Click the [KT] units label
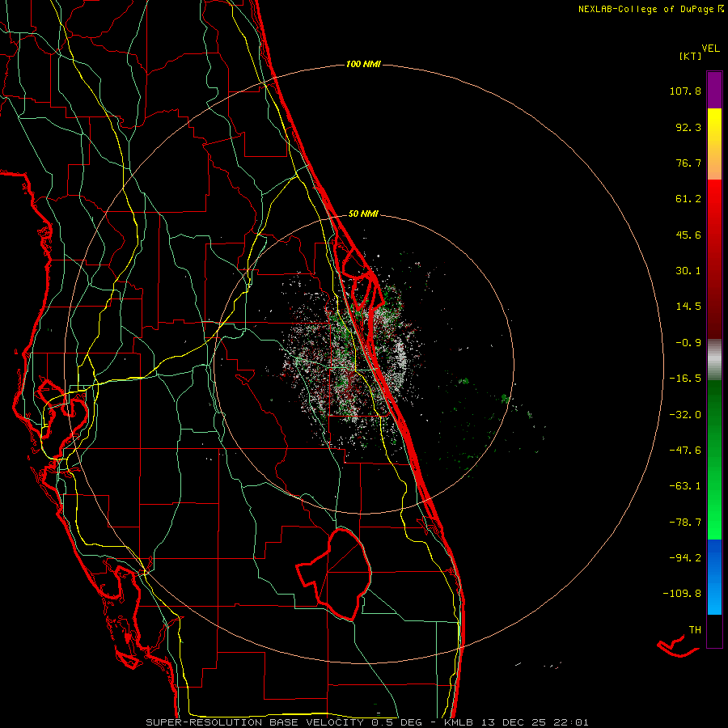The height and width of the screenshot is (728, 728). point(690,56)
